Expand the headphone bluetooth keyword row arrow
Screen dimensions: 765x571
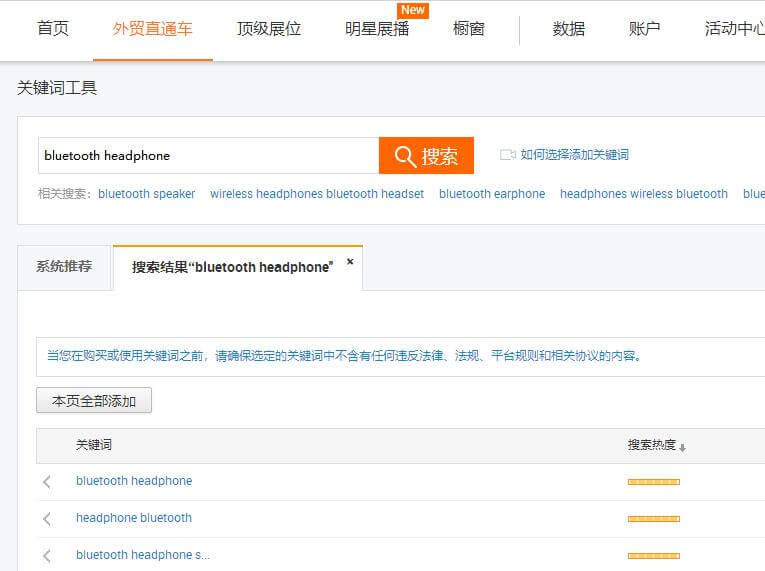click(47, 519)
